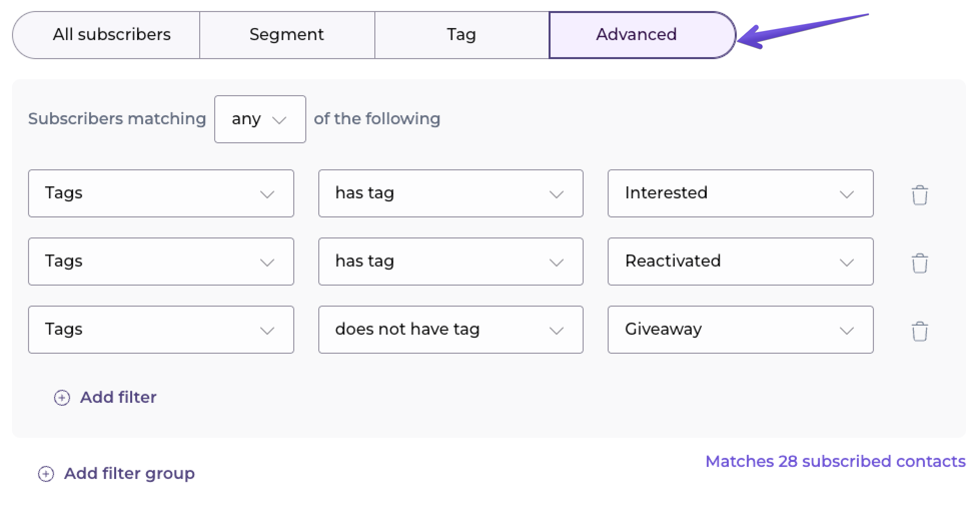The image size is (980, 506).
Task: Choose the Tag tab
Action: pos(461,35)
